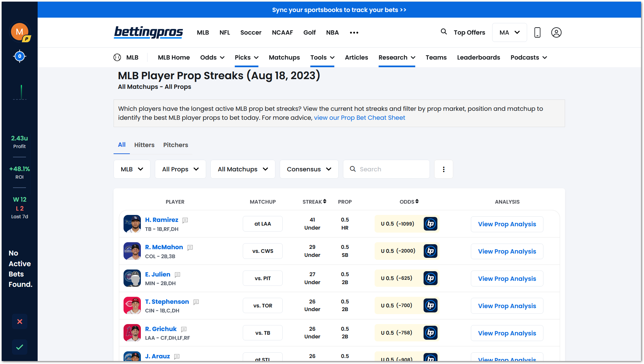Click the BettingPros logo icon
This screenshot has width=644, height=364.
click(148, 32)
